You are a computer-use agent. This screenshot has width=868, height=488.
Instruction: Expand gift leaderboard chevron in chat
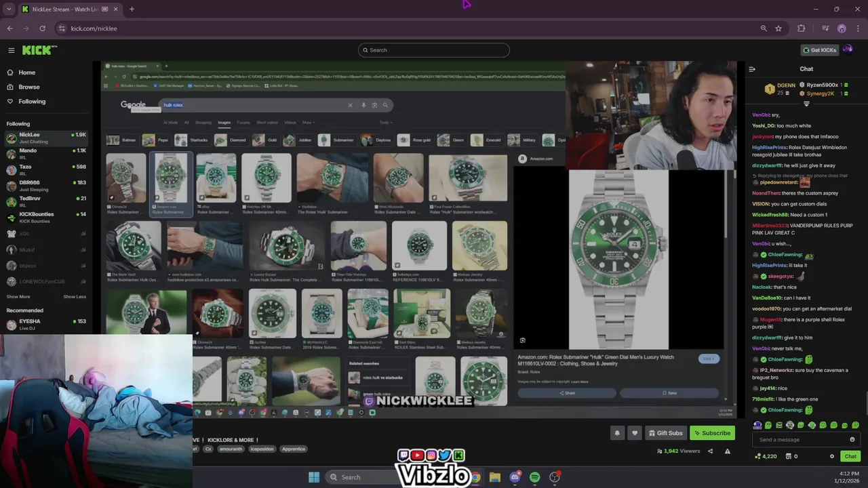click(x=806, y=104)
